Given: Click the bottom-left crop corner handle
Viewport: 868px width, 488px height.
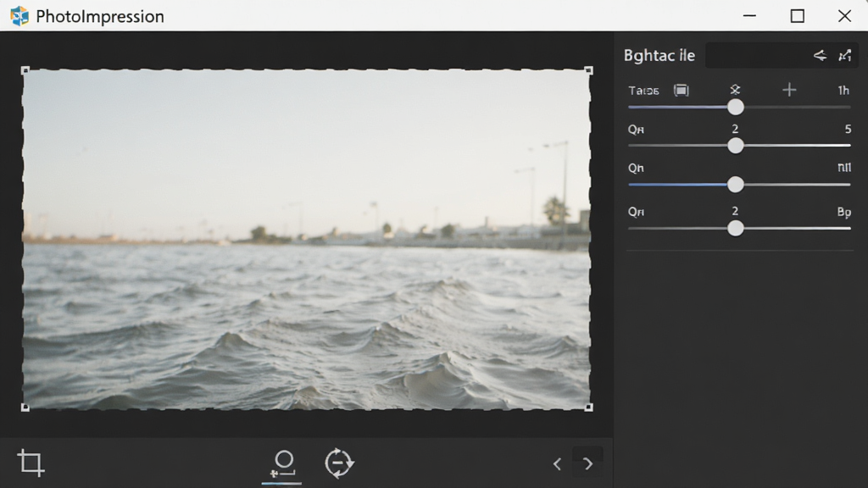Looking at the screenshot, I should (x=25, y=408).
